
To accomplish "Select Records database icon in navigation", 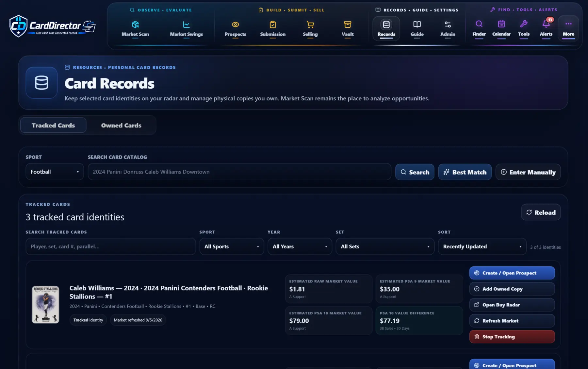I will pyautogui.click(x=386, y=25).
